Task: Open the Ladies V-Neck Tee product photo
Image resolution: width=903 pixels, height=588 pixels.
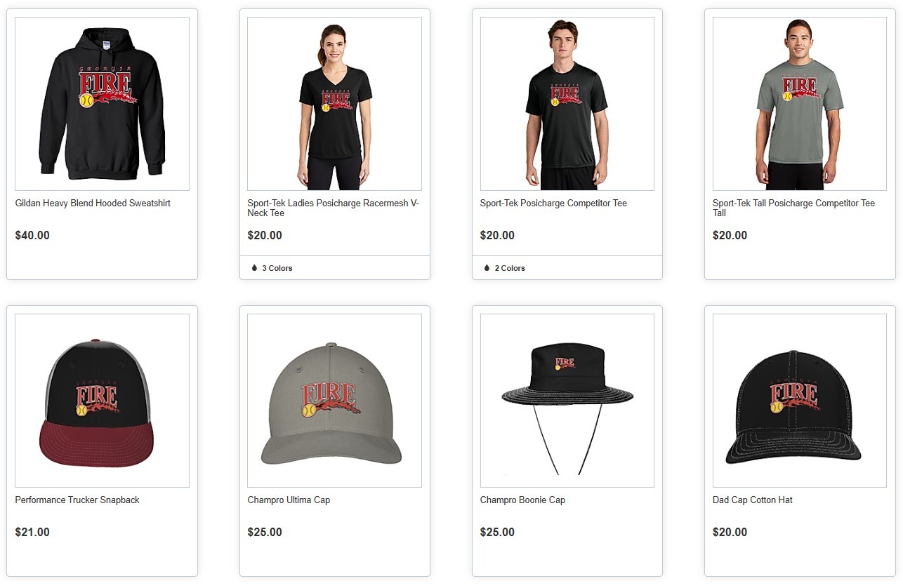Action: (x=334, y=104)
